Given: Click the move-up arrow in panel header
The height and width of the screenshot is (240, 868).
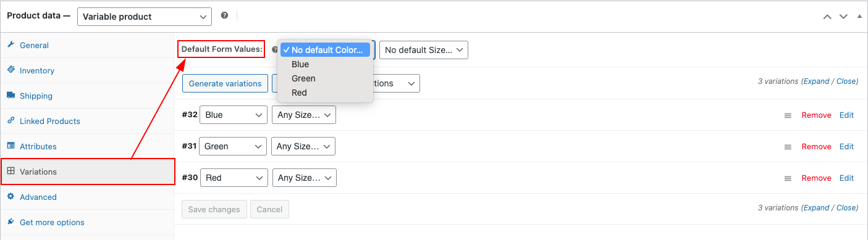Looking at the screenshot, I should (827, 17).
